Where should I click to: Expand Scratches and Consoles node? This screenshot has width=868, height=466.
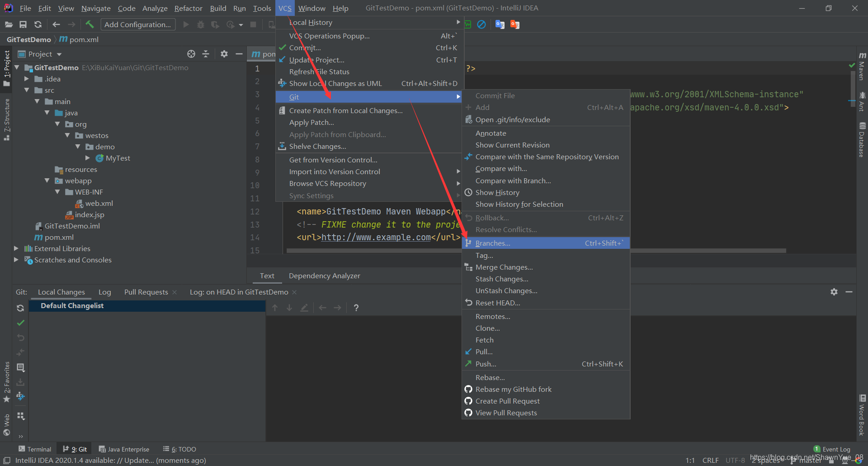point(16,260)
